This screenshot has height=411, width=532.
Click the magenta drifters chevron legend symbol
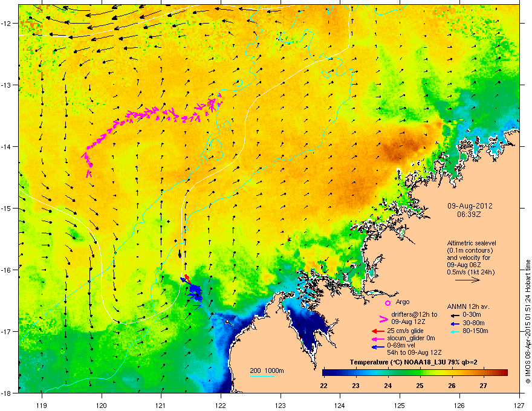tap(383, 319)
